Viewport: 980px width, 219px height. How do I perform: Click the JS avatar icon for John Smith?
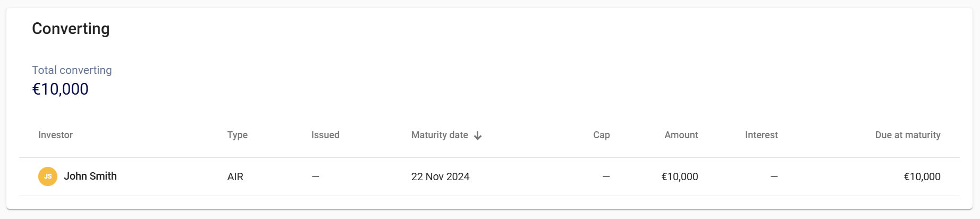coord(48,176)
